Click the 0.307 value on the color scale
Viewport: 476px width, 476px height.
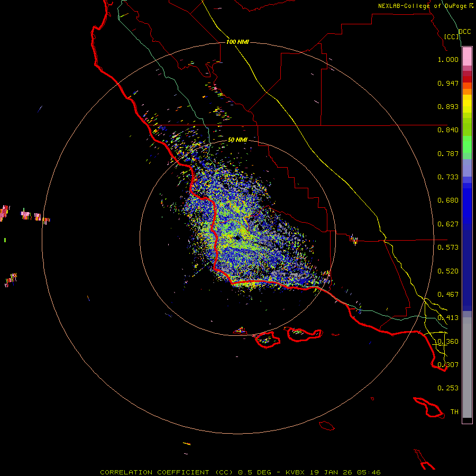tap(448, 365)
